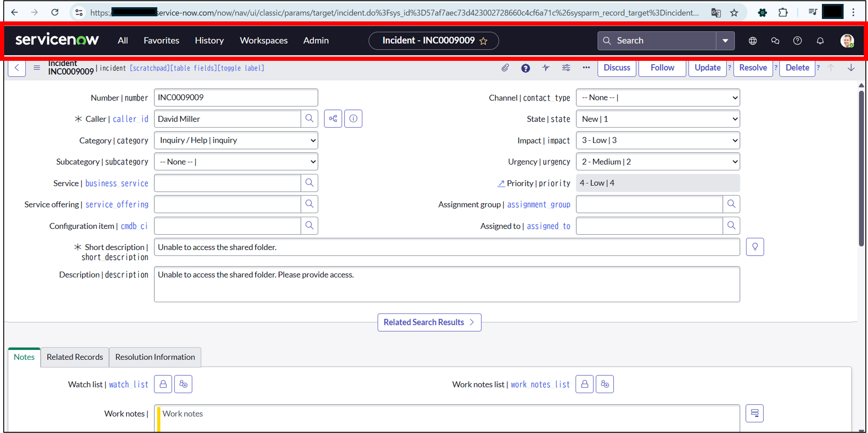Screen dimensions: 868x433
Task: Open the Subcategory dropdown
Action: [236, 162]
